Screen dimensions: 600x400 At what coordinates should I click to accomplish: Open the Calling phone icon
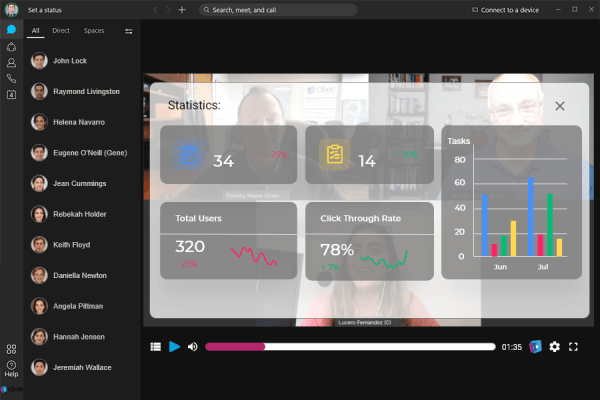(11, 78)
